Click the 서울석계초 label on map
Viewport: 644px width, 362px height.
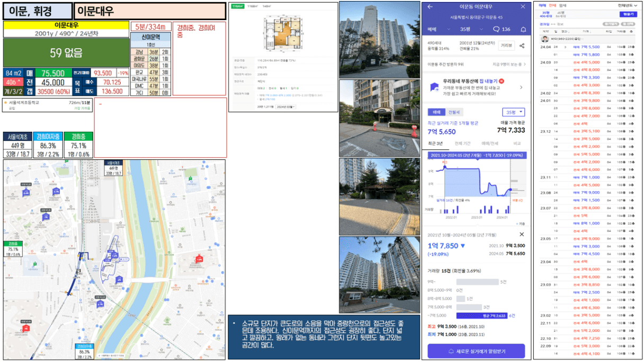114,168
